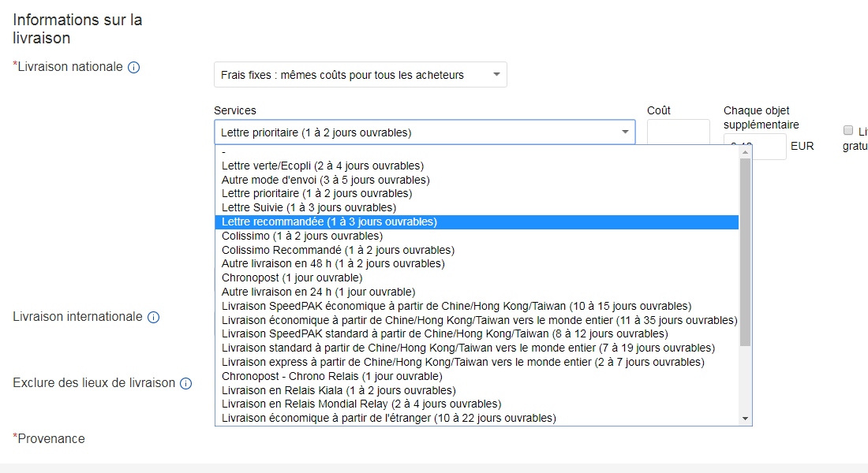The height and width of the screenshot is (473, 868).
Task: Toggle the free delivery checkbox
Action: click(848, 131)
